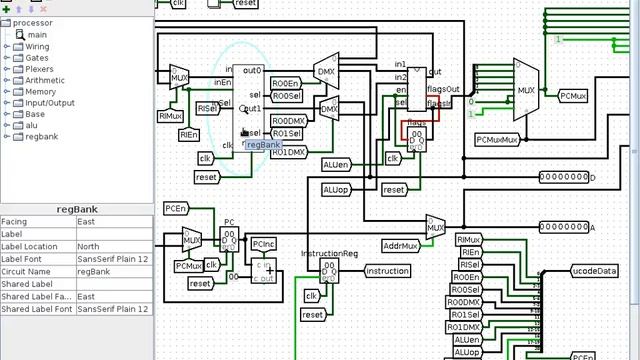
Task: Select the PC register component
Action: click(229, 240)
